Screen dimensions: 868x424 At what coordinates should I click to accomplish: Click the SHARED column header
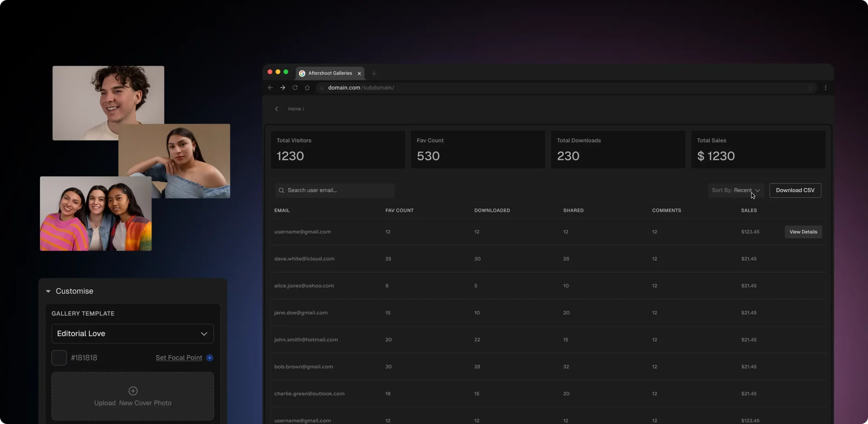[x=573, y=210]
